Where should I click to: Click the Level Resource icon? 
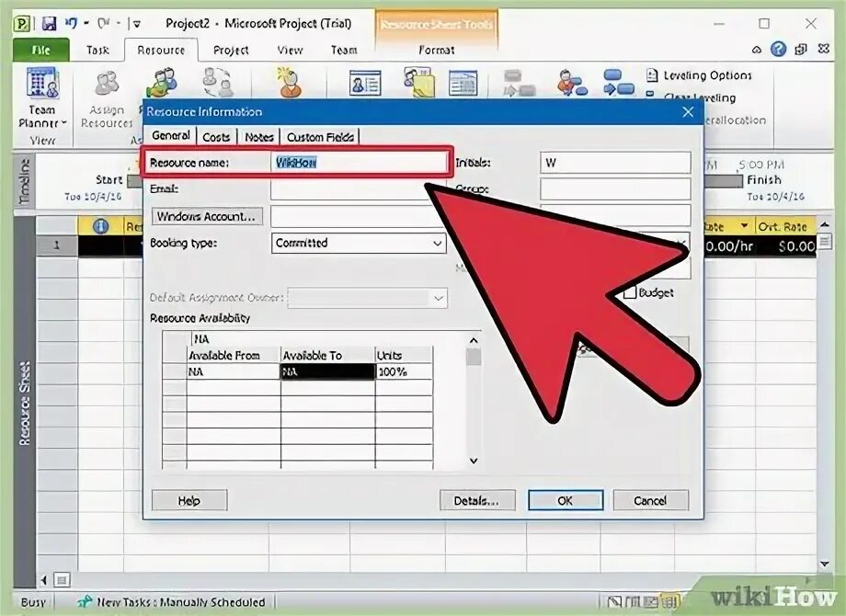point(572,83)
